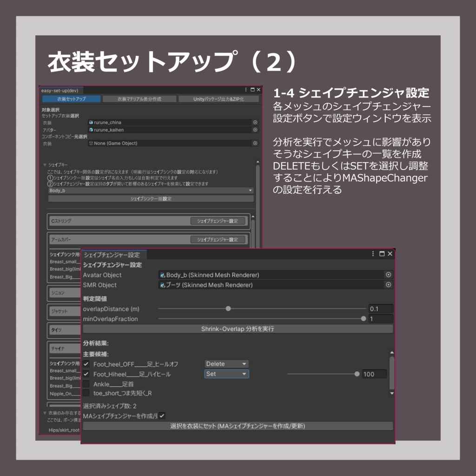Open the kebab menu of the シェイプチェンジャー設定 window
The width and height of the screenshot is (476, 476).
click(x=373, y=254)
